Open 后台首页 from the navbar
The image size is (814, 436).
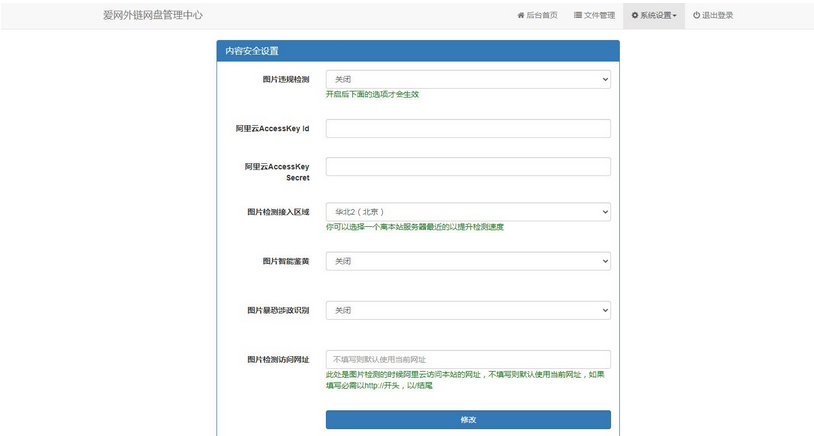[x=537, y=16]
